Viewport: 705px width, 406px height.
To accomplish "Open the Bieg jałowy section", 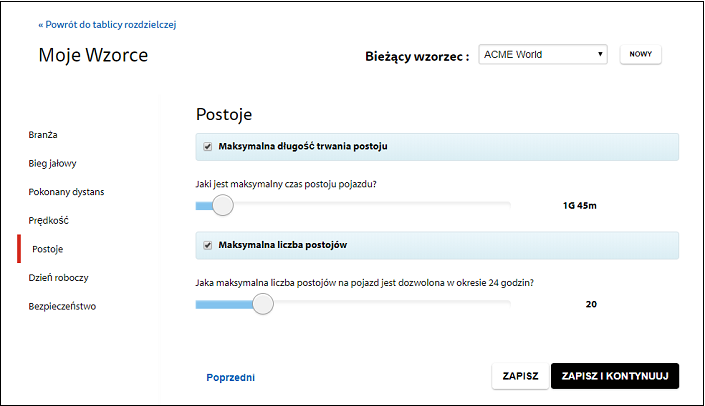I will tap(52, 163).
